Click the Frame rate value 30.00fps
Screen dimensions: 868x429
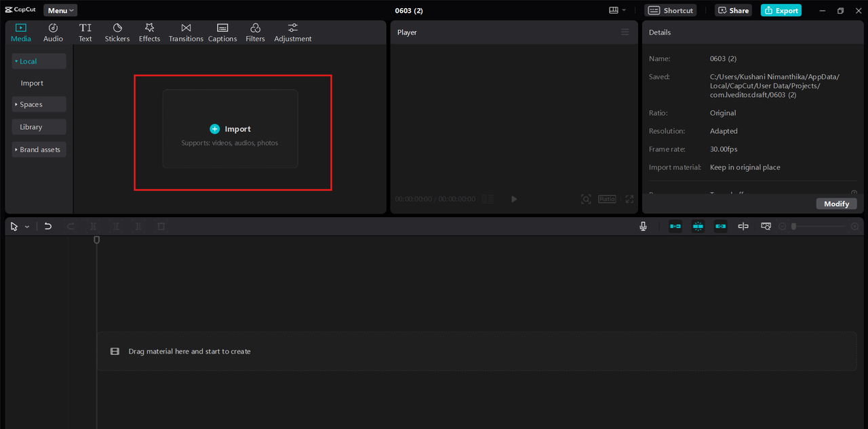(x=724, y=149)
